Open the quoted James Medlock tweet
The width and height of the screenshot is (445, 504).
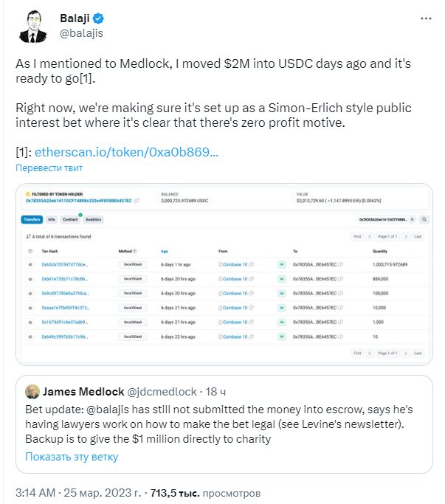pyautogui.click(x=224, y=424)
